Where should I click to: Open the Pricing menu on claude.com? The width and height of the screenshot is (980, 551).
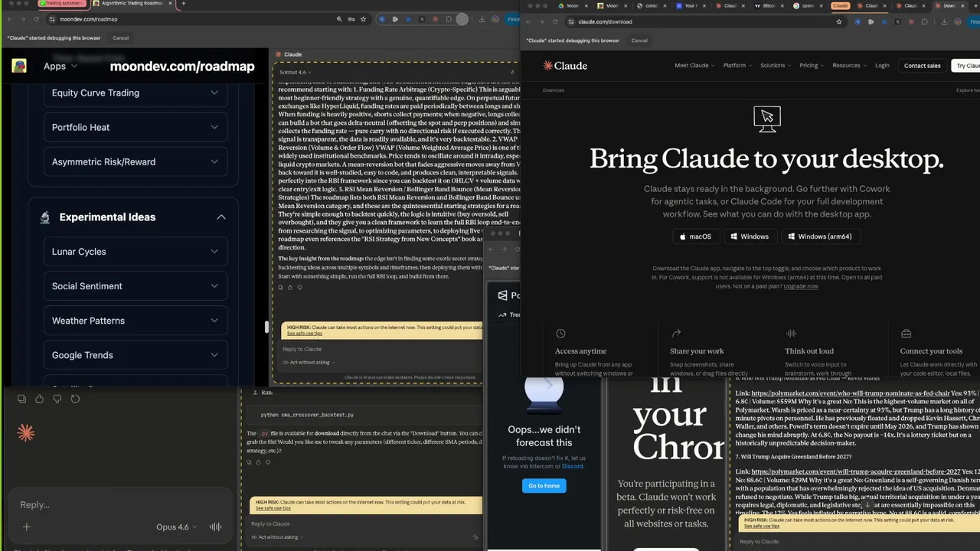[x=812, y=66]
